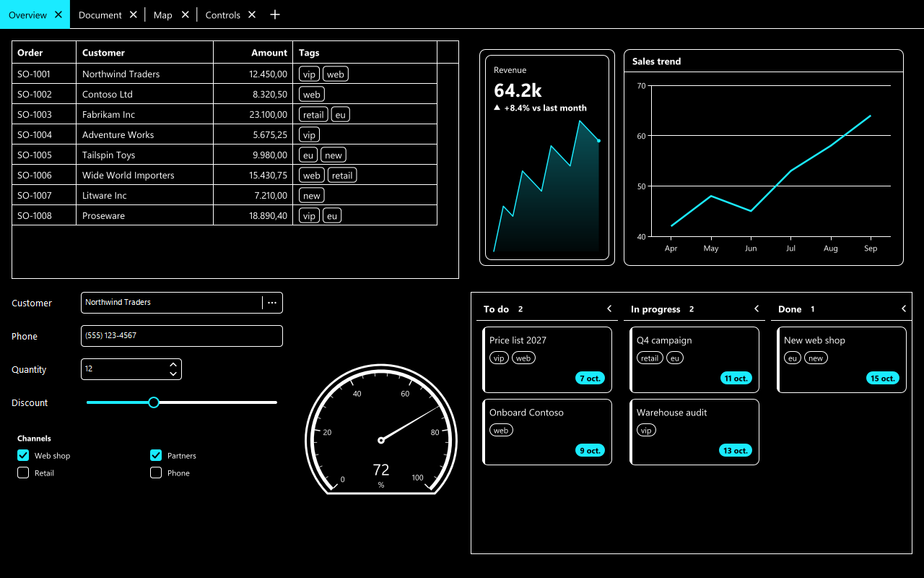This screenshot has height=578, width=924.
Task: Uncheck the Web shop channel
Action: (23, 455)
